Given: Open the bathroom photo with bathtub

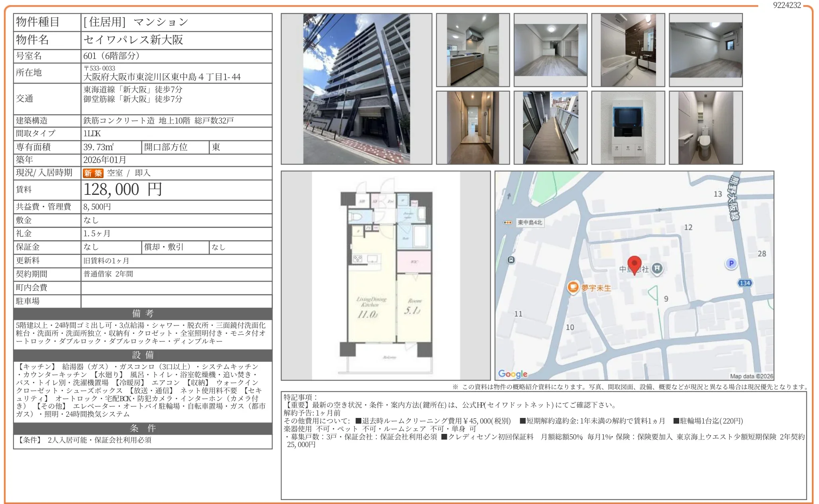Looking at the screenshot, I should pos(628,50).
